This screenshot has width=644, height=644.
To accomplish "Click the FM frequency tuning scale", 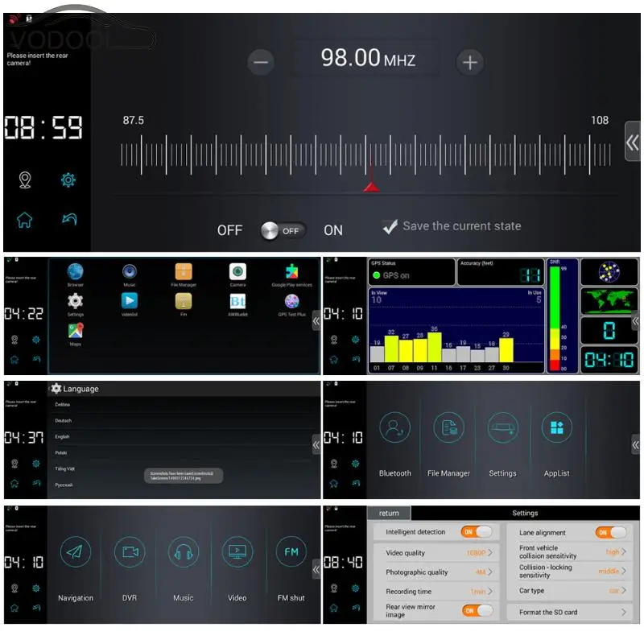I will click(x=365, y=155).
